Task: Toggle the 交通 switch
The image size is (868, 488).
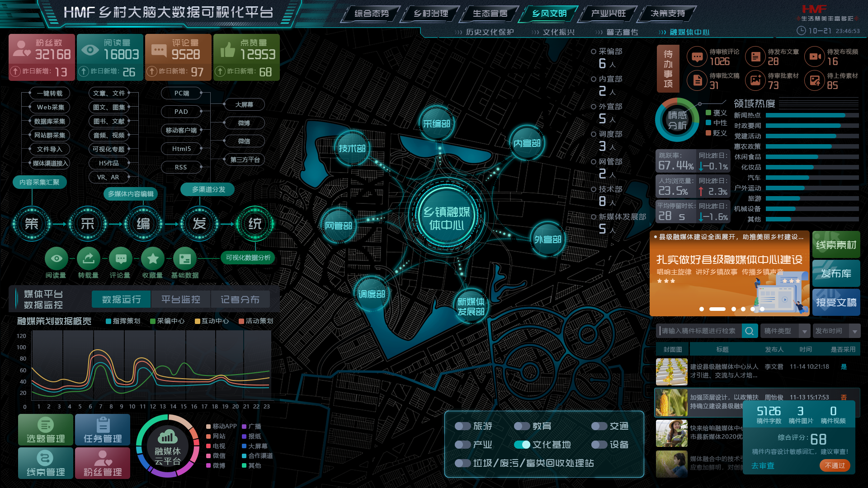Action: point(599,426)
